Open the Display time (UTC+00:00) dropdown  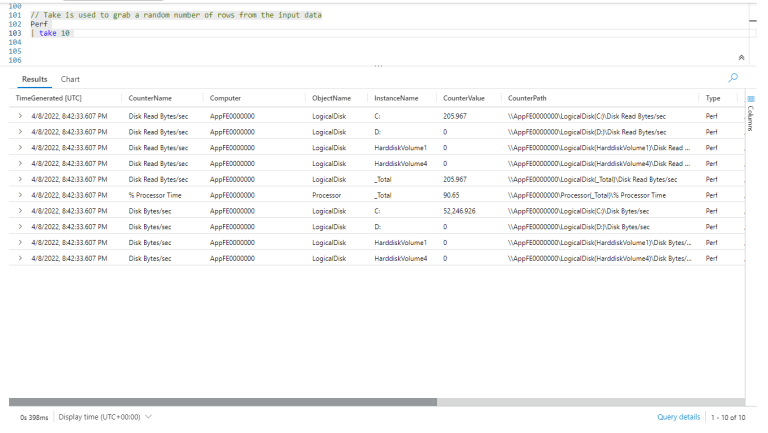pyautogui.click(x=105, y=416)
